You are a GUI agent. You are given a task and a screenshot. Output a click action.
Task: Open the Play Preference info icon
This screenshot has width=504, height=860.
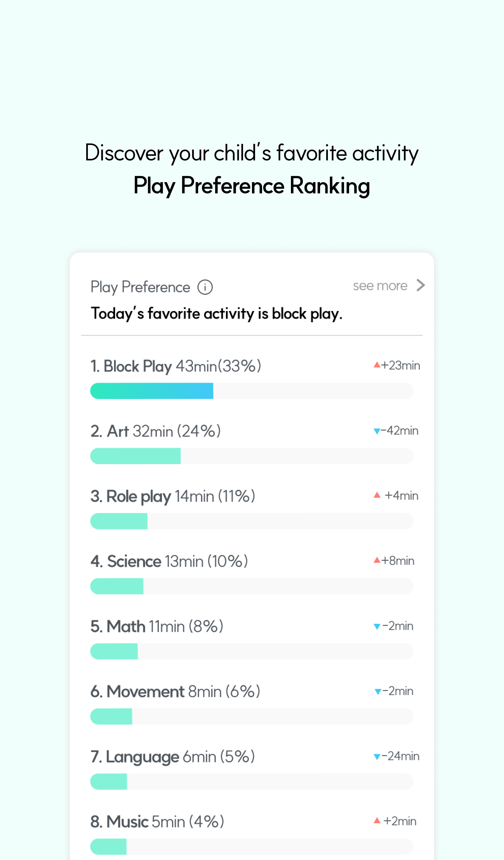pyautogui.click(x=205, y=287)
